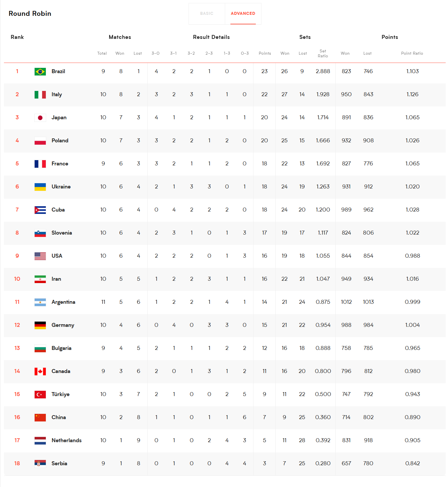Select the Advanced tab
The width and height of the screenshot is (448, 487).
(243, 14)
